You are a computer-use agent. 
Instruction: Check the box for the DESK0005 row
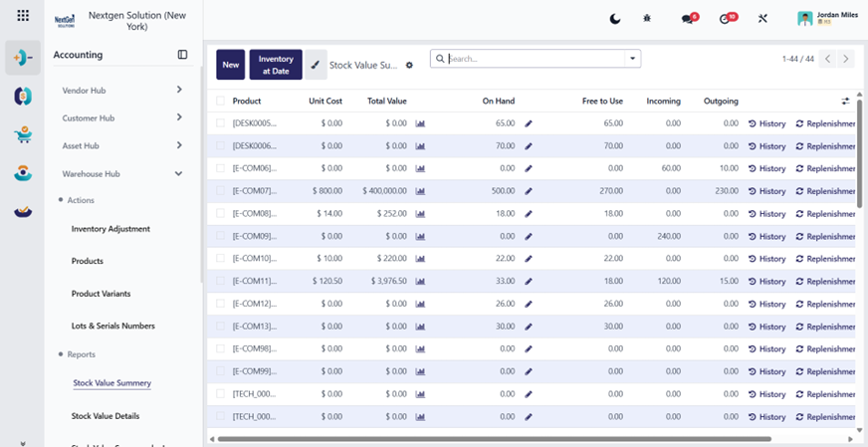220,123
